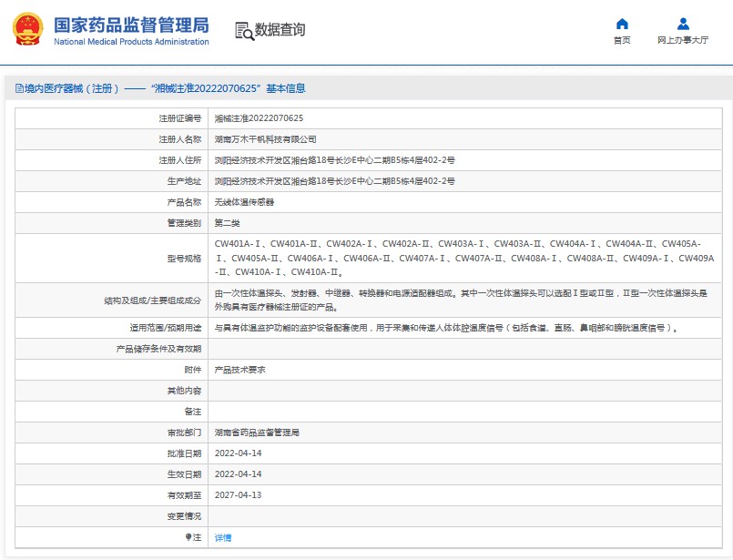This screenshot has width=733, height=560.
Task: Click 湖南省药品监督管理局 approving department
Action: click(257, 433)
